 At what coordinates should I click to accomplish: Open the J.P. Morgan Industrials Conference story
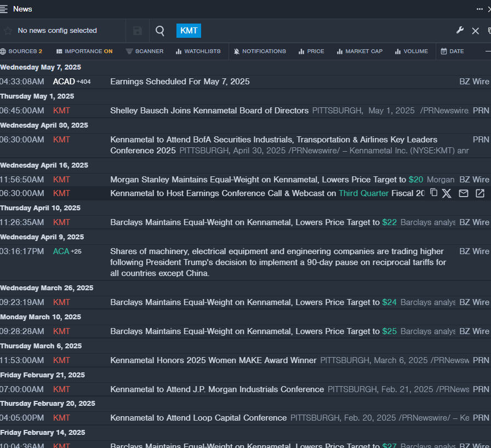click(217, 389)
